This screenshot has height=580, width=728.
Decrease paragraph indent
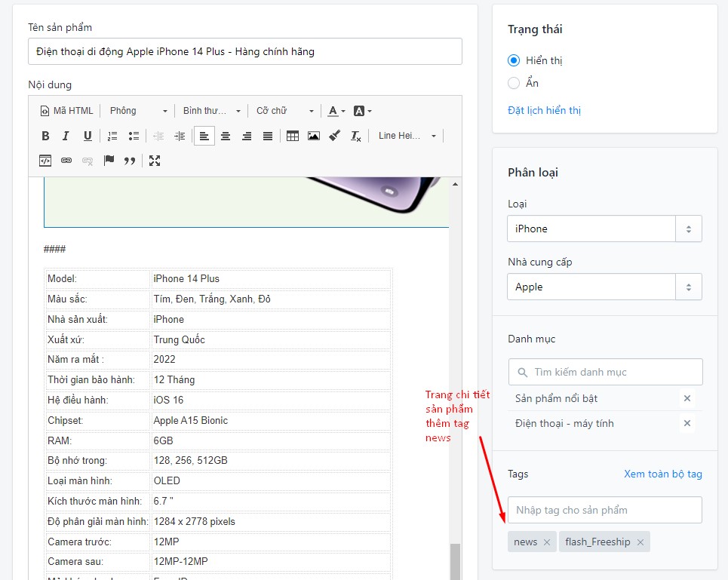[x=158, y=136]
